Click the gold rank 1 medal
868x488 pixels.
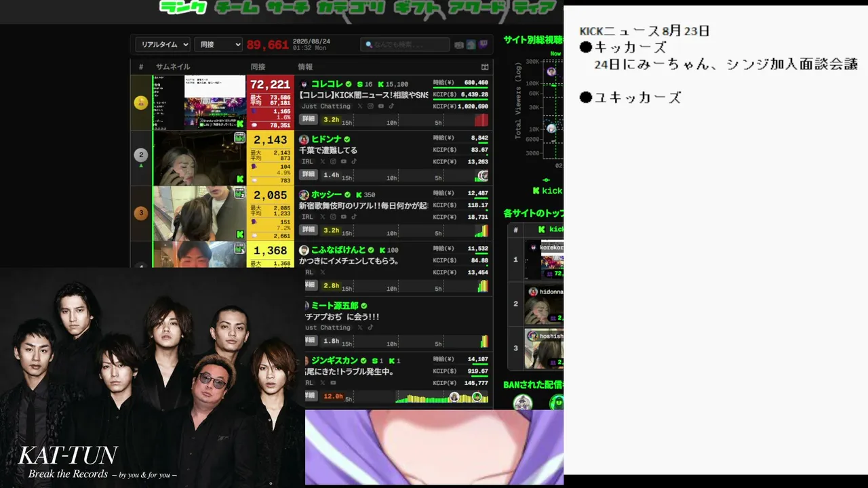(141, 102)
